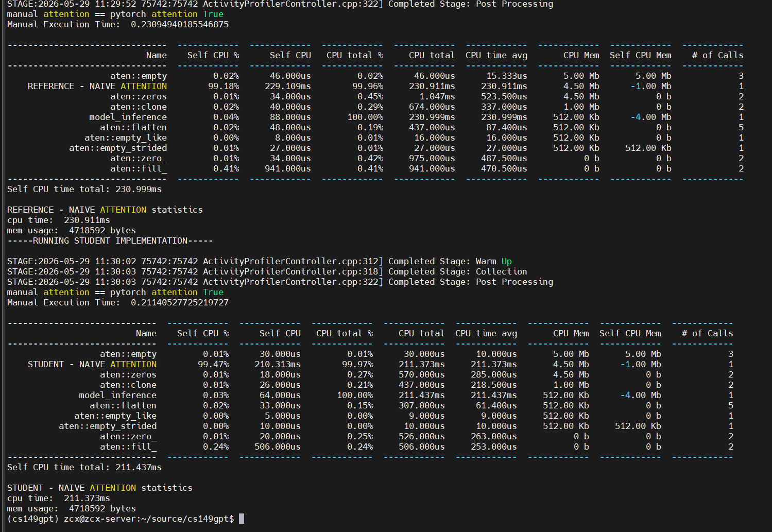
Task: Click 'mem usage: 4718592 bytes' under reference statistics
Action: click(x=72, y=230)
